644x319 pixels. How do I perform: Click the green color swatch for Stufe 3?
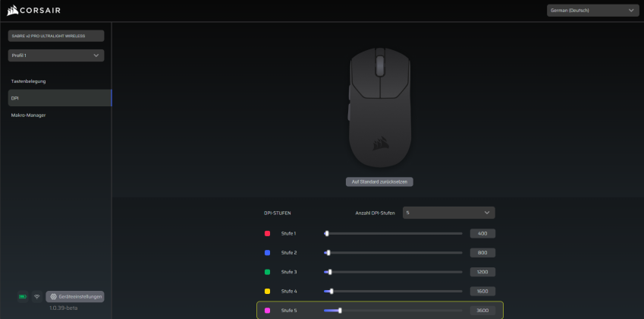click(267, 271)
